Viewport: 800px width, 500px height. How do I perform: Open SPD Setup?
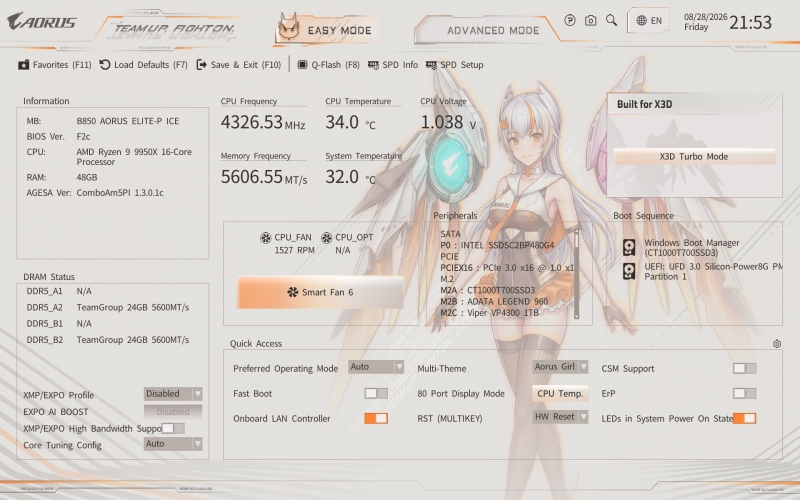[455, 65]
